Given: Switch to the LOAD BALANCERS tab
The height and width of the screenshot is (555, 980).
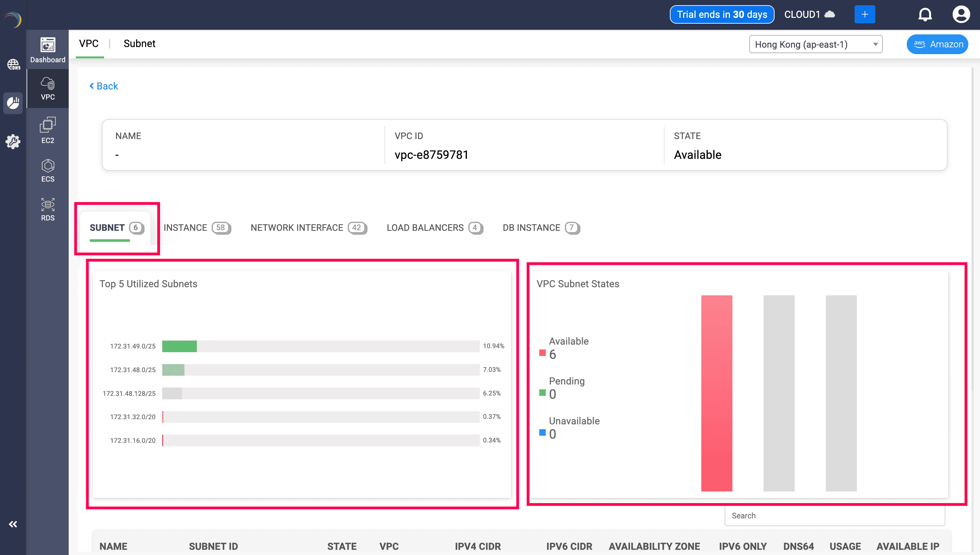Looking at the screenshot, I should coord(425,228).
